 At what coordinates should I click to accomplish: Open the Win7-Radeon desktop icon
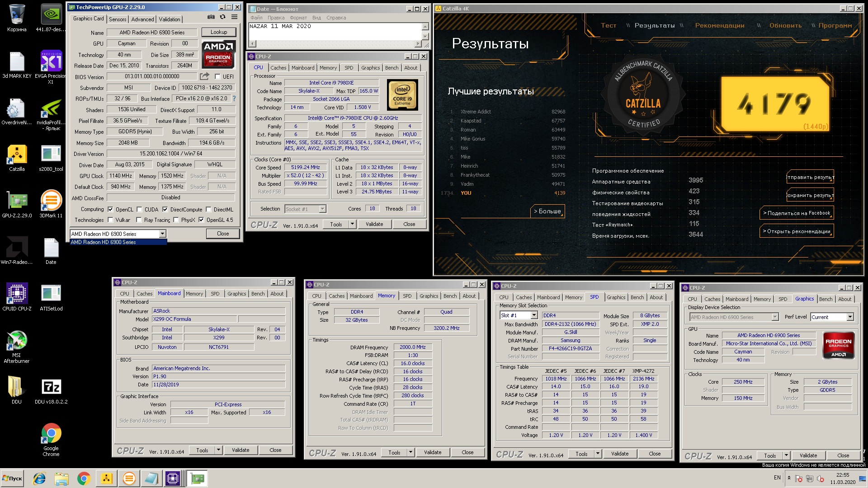pos(17,251)
